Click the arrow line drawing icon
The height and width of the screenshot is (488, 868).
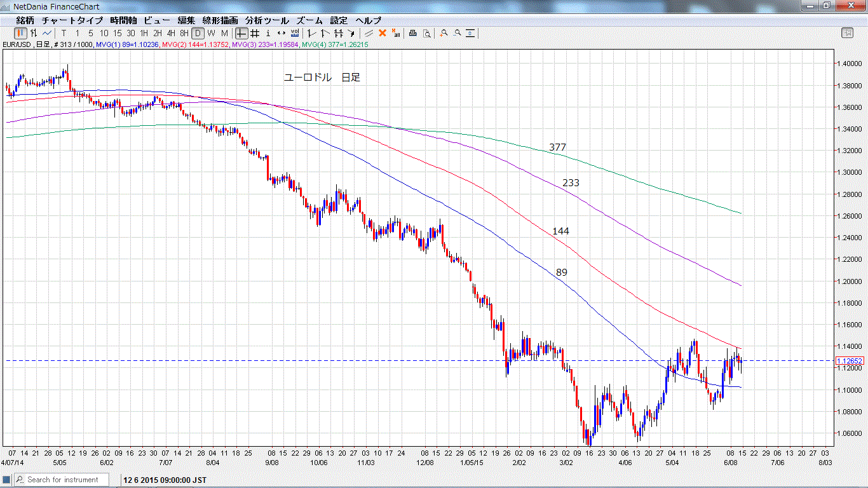point(351,33)
